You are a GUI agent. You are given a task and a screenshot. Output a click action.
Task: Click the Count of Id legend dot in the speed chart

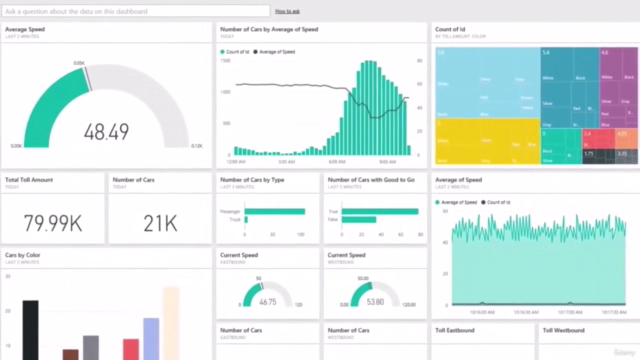[222, 52]
